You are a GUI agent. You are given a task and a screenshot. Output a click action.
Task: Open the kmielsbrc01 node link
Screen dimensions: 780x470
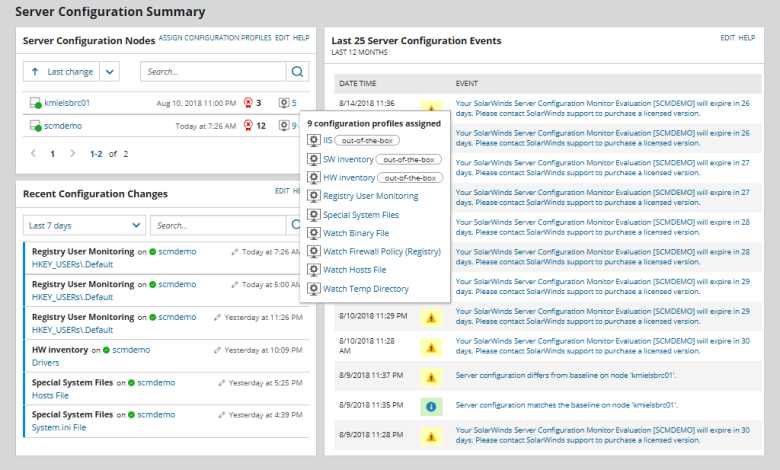pos(67,103)
